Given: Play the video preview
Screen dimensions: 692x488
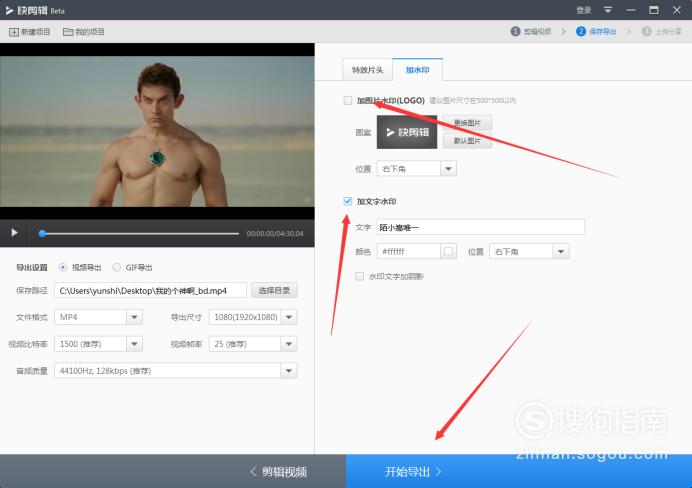Looking at the screenshot, I should (x=14, y=233).
